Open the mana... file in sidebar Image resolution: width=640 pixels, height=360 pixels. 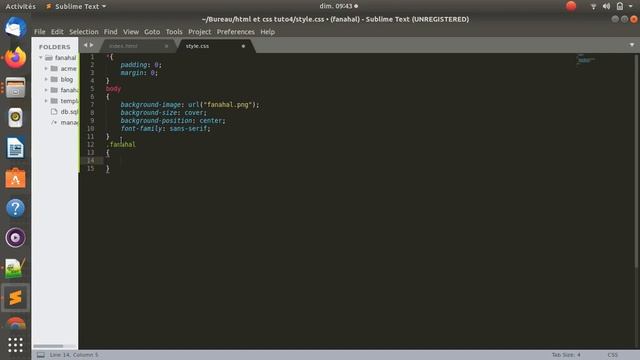coord(69,122)
